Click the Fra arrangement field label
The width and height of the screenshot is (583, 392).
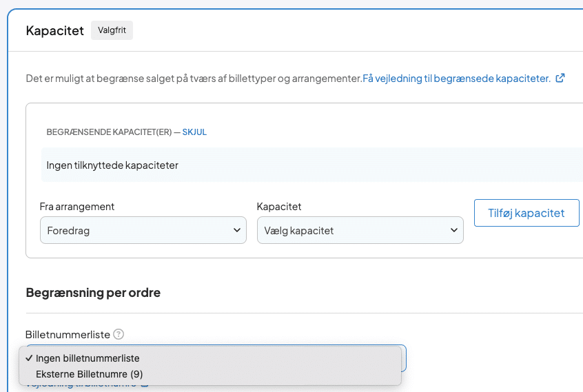point(77,207)
